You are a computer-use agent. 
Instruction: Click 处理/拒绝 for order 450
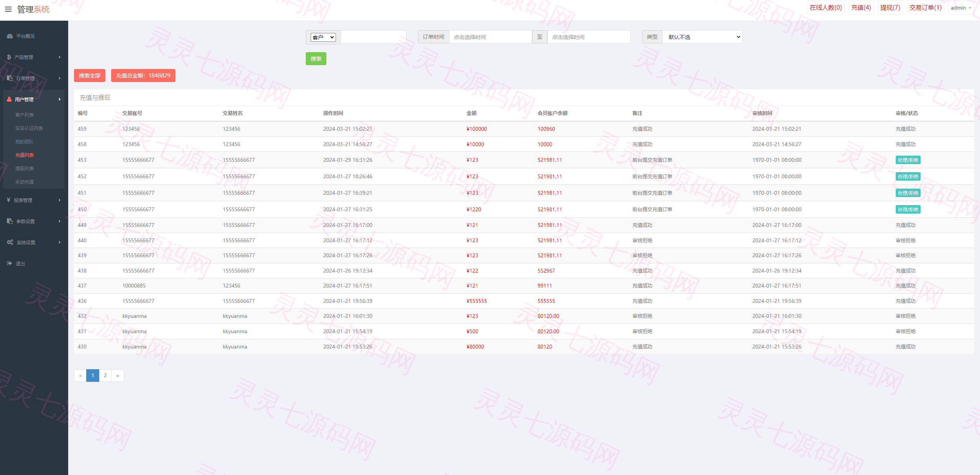coord(908,209)
